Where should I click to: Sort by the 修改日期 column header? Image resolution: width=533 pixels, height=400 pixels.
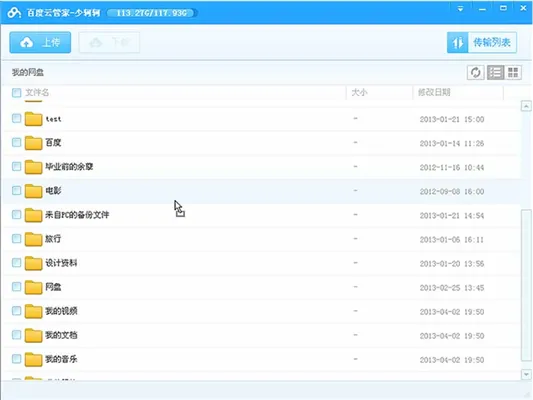click(x=434, y=92)
